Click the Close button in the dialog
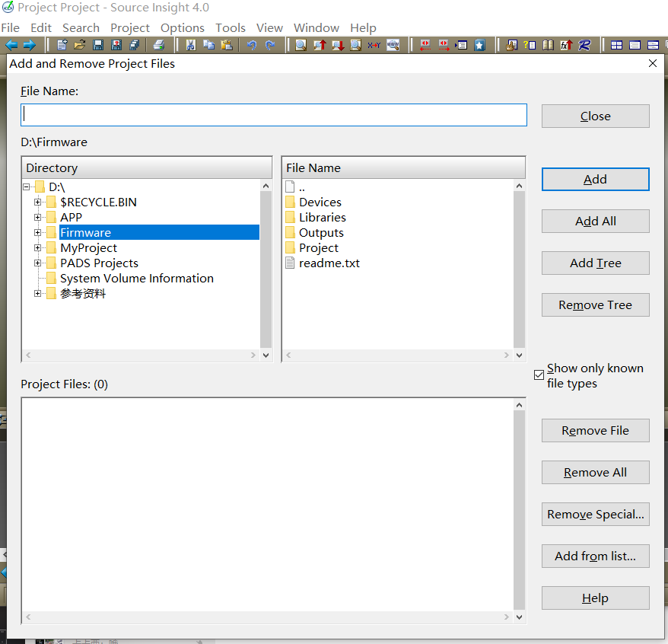 pos(595,116)
